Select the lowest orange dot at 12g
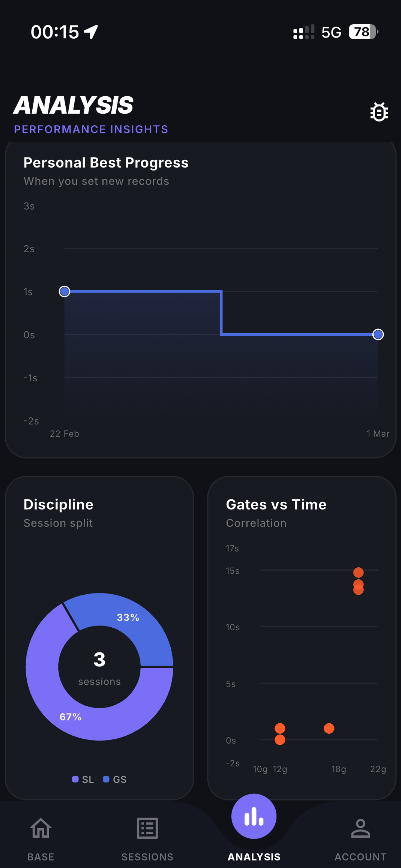 (280, 739)
